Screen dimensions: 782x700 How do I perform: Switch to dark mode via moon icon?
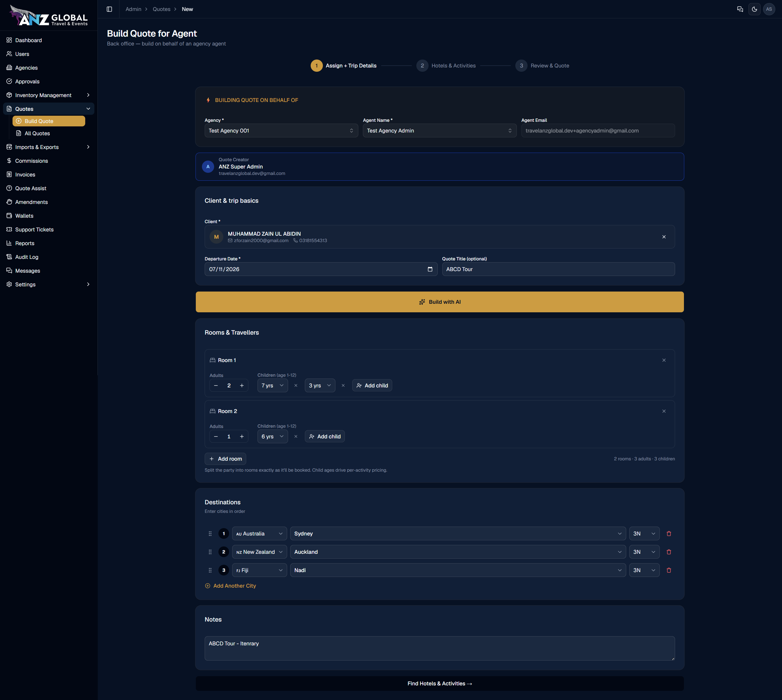click(x=754, y=9)
